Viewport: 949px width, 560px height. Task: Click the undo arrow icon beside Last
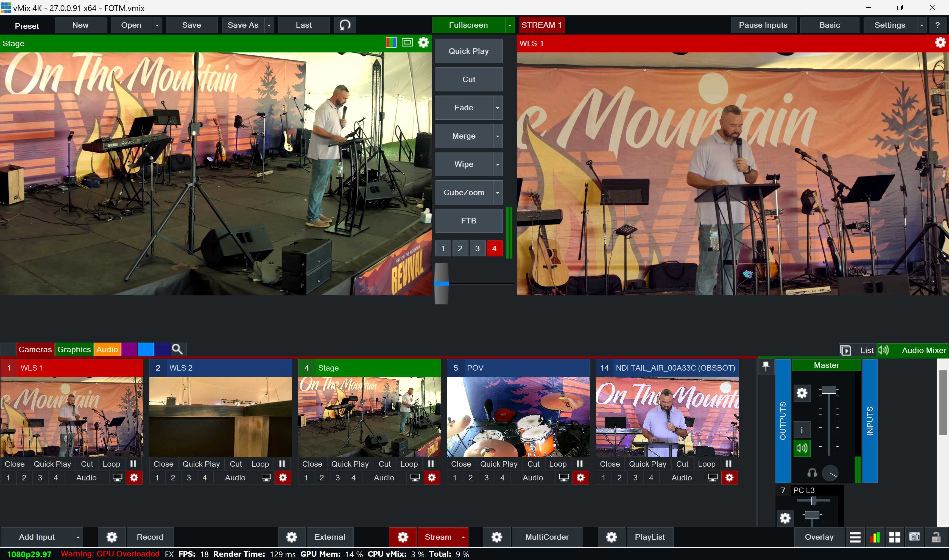click(x=345, y=25)
